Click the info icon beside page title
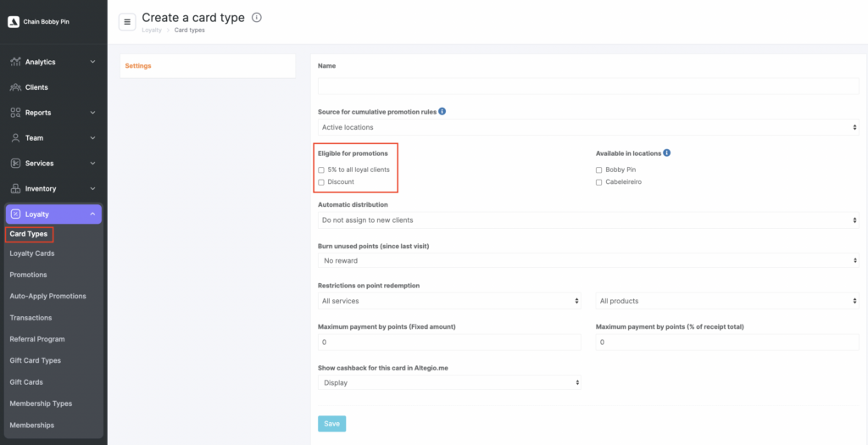The image size is (868, 445). [257, 17]
